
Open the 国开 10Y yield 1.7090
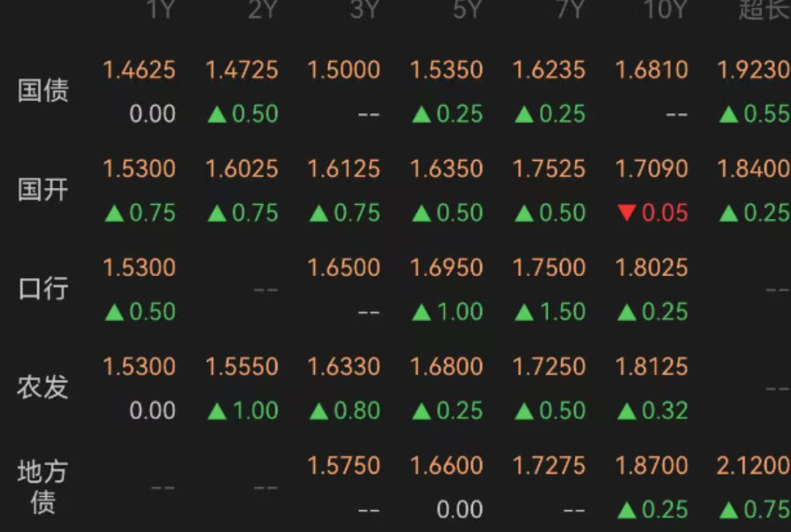[652, 169]
